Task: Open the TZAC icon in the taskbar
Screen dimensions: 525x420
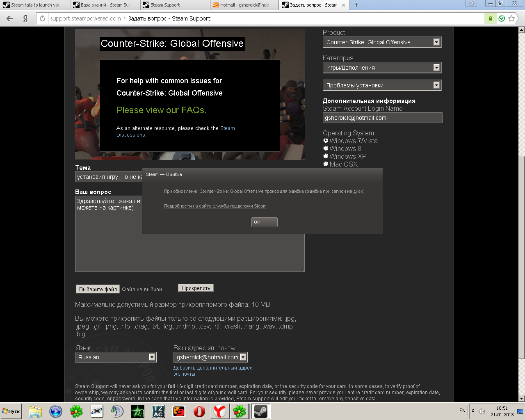Action: coord(158,411)
